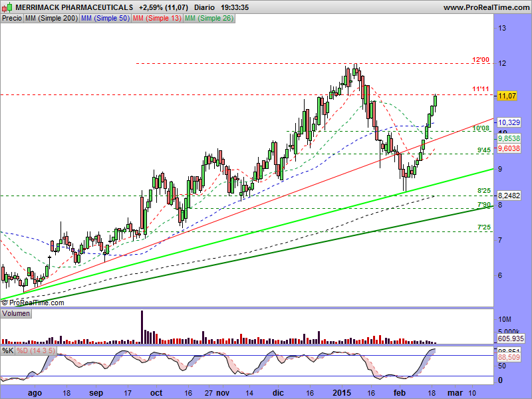
Task: Click the 7'90 support level label
Action: click(x=484, y=205)
